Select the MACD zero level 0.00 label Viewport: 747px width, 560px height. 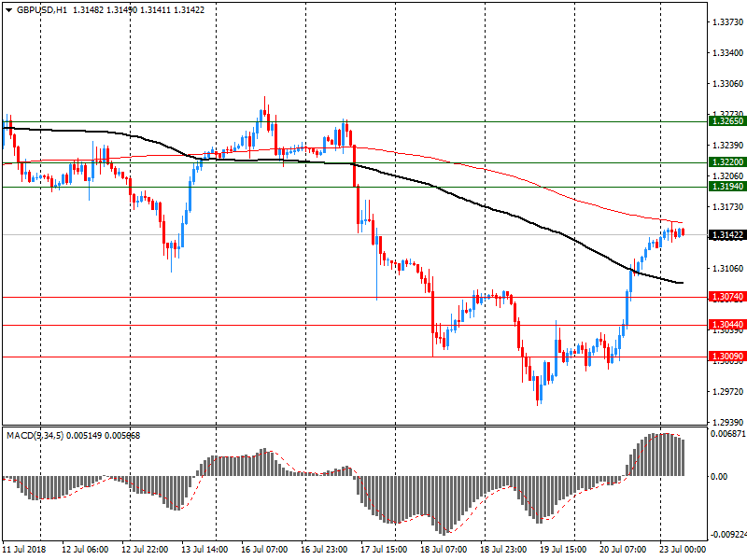(x=719, y=477)
